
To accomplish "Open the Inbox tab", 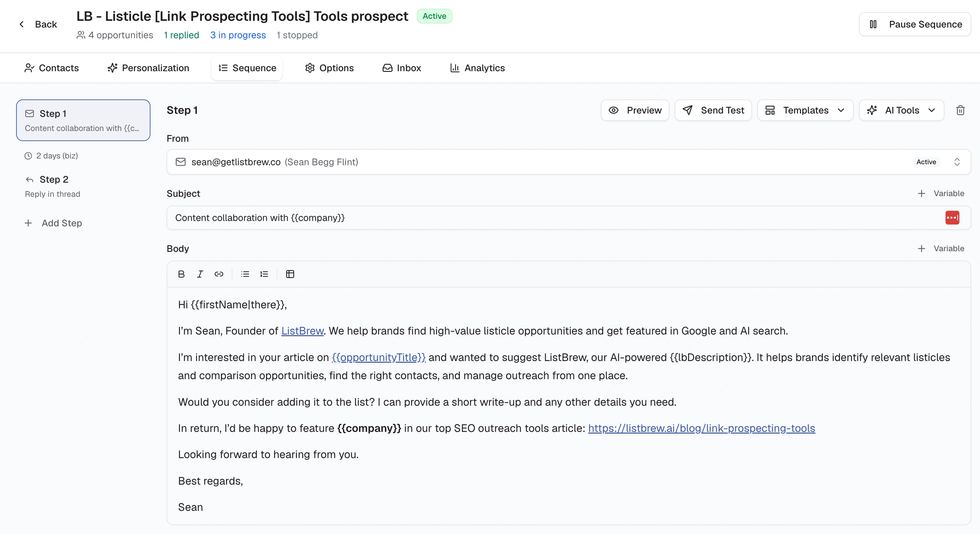I will [x=402, y=68].
